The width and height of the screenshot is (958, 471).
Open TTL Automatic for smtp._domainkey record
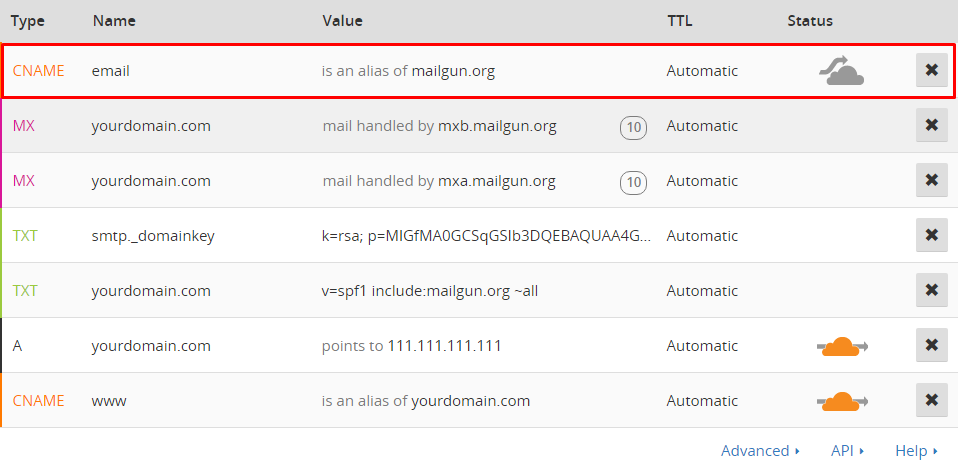tap(702, 236)
